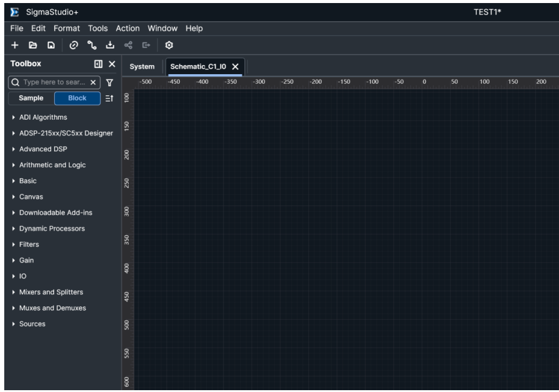Open the Tools menu
Viewport: 559px width, 392px height.
click(98, 29)
